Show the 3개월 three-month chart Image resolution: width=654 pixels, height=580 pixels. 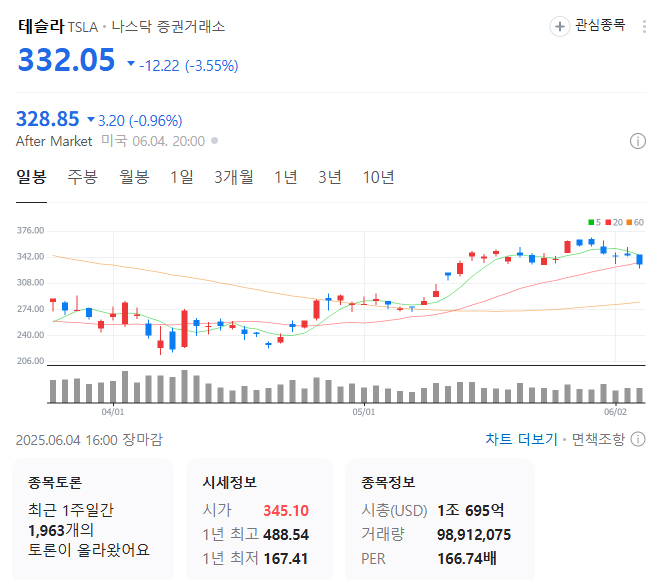[x=234, y=177]
